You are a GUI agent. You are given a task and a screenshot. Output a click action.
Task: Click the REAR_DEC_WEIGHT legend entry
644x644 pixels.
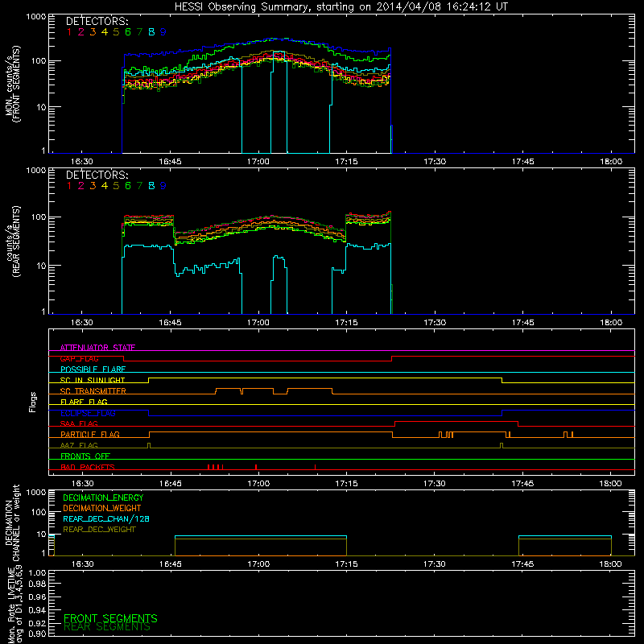(x=99, y=530)
